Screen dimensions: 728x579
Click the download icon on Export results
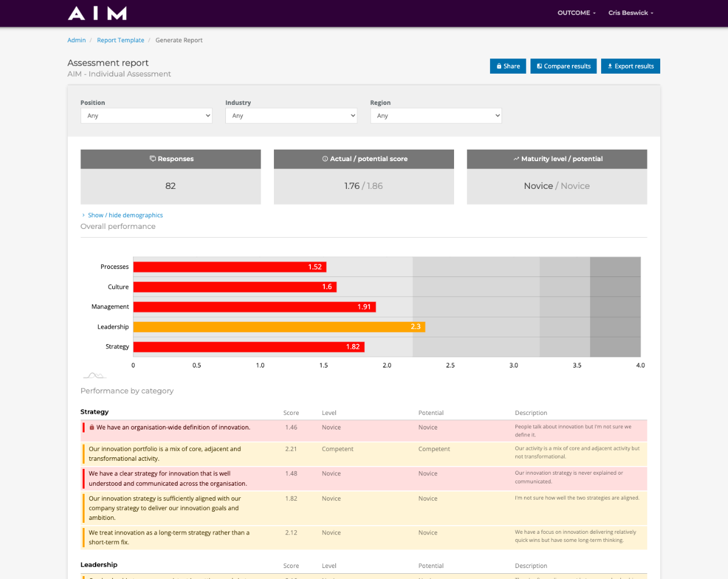pos(610,66)
